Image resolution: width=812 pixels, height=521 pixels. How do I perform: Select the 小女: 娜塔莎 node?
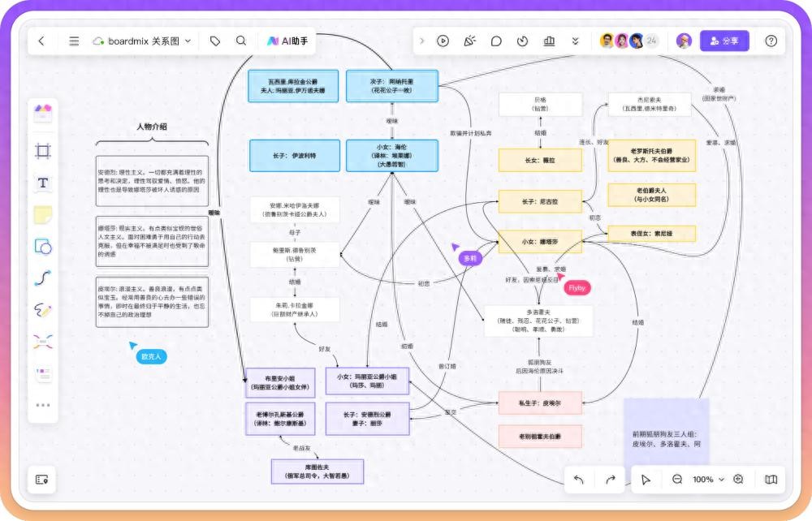pyautogui.click(x=540, y=240)
